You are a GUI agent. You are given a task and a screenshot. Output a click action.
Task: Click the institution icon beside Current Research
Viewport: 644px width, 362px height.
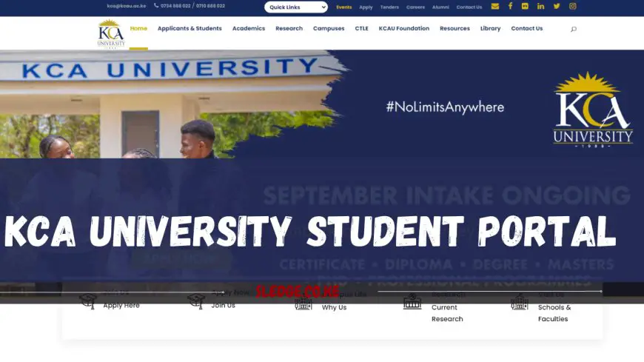coord(412,301)
